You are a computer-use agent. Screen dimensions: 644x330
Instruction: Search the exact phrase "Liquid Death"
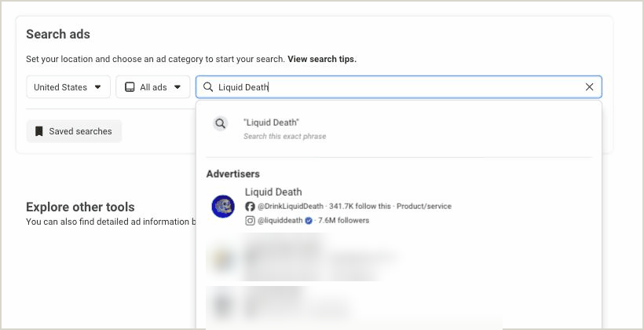tap(399, 129)
